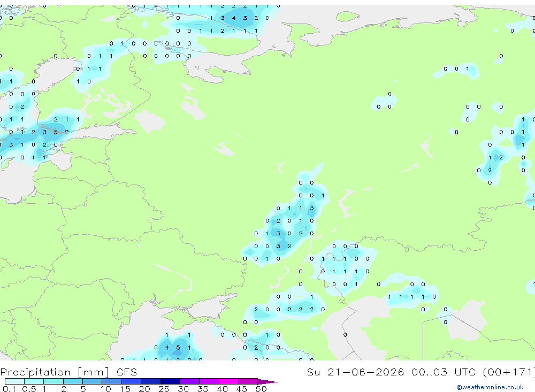This screenshot has height=392, width=535.
Task: Click value 4 in the '1 3 4 3 2' row
Action: click(x=234, y=18)
